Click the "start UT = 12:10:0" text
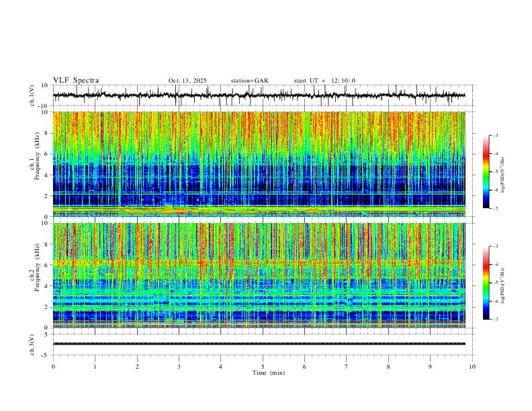The height and width of the screenshot is (411, 532). [x=324, y=81]
